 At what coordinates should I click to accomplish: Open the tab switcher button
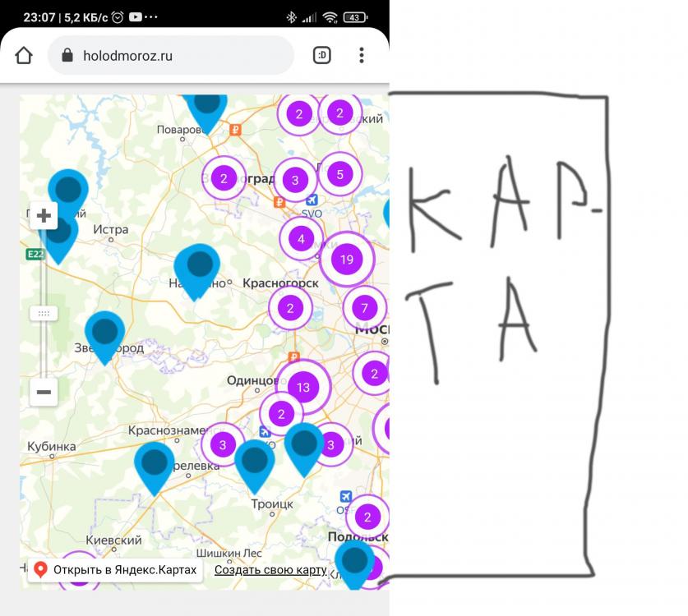point(322,56)
